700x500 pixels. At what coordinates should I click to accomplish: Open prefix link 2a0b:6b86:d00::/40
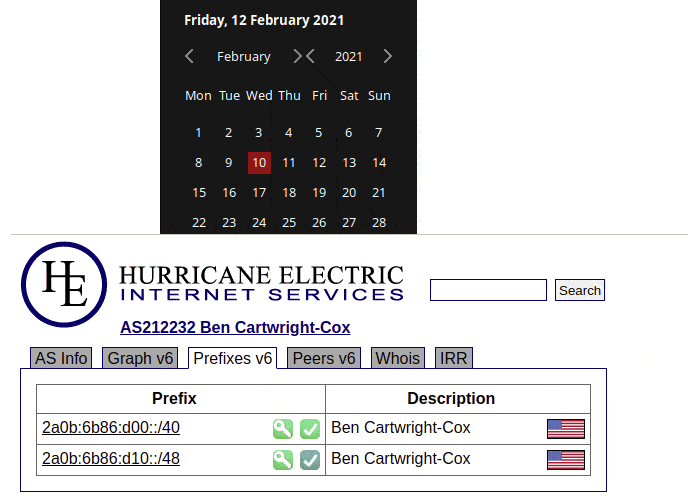(111, 427)
